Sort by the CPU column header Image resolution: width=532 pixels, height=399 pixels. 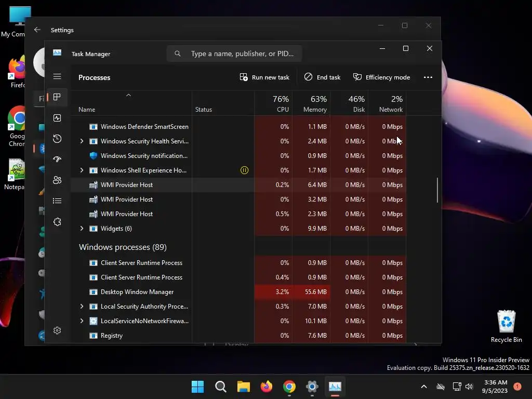273,103
